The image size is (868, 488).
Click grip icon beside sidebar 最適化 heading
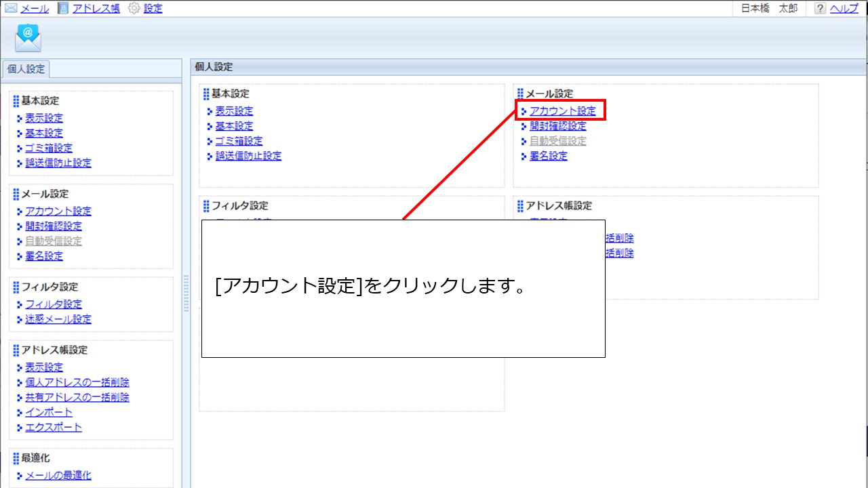tap(16, 458)
